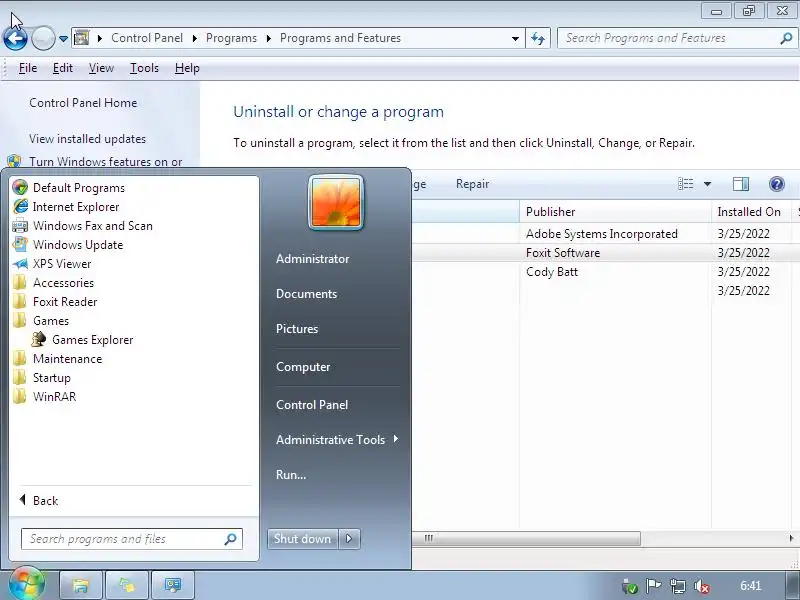Click the Refresh button beside address bar

(x=538, y=38)
